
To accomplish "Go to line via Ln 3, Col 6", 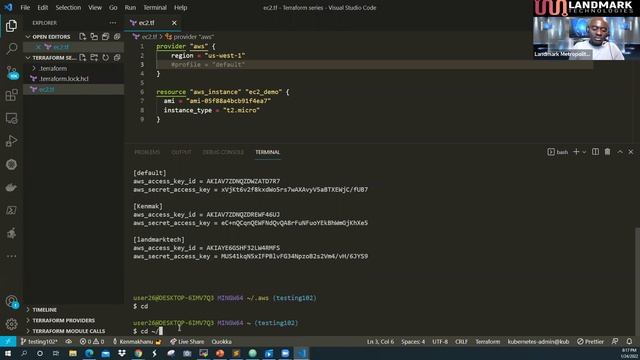I will tap(380, 342).
